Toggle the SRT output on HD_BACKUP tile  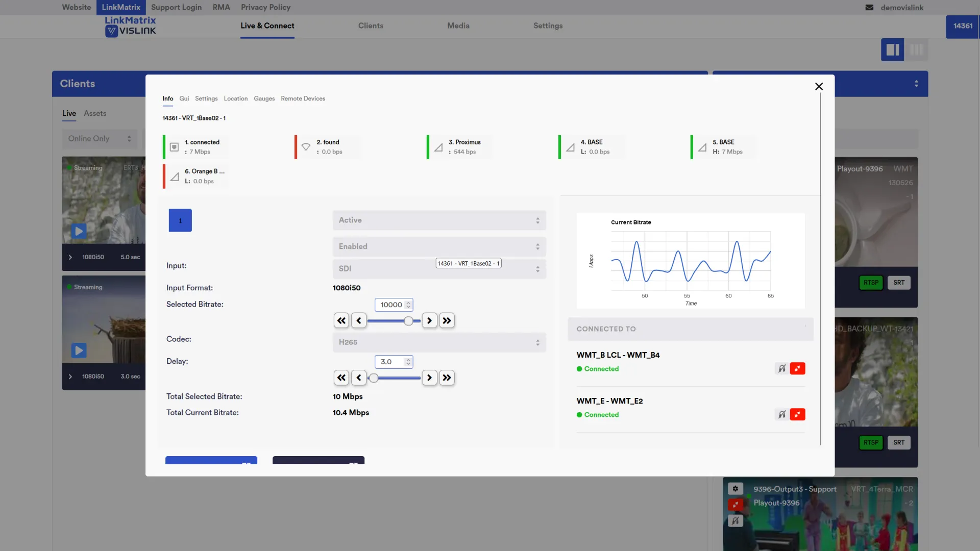point(898,442)
